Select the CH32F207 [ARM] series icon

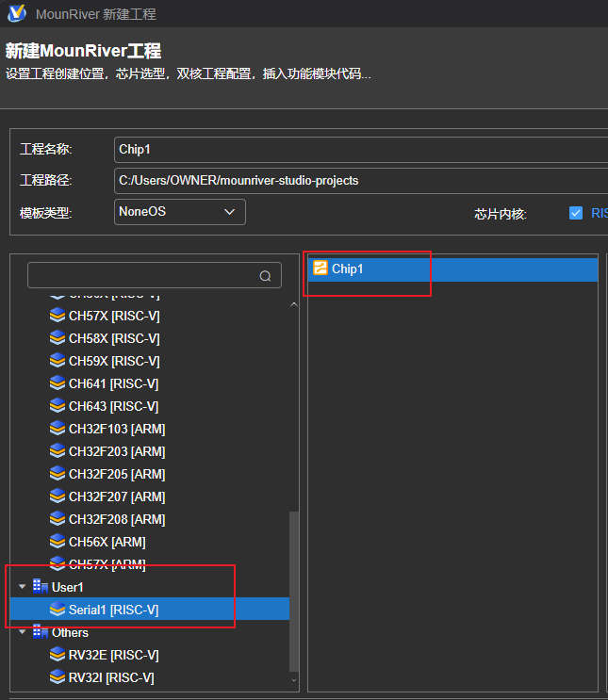pyautogui.click(x=58, y=497)
